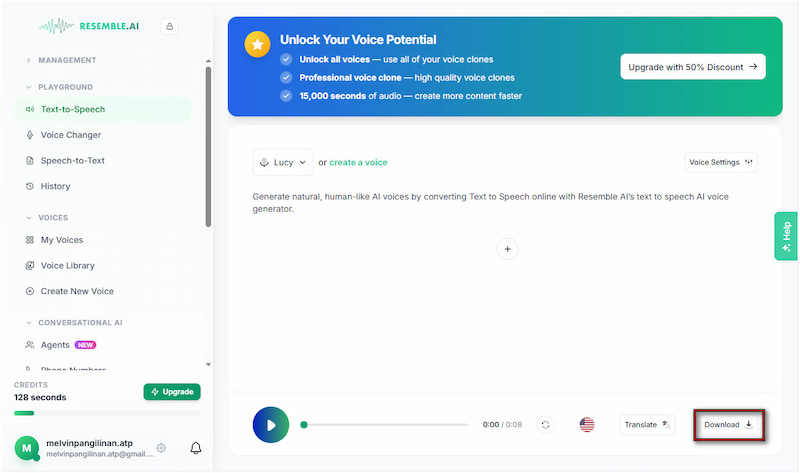Click the audio progress slider track
The width and height of the screenshot is (800, 473).
coord(385,425)
